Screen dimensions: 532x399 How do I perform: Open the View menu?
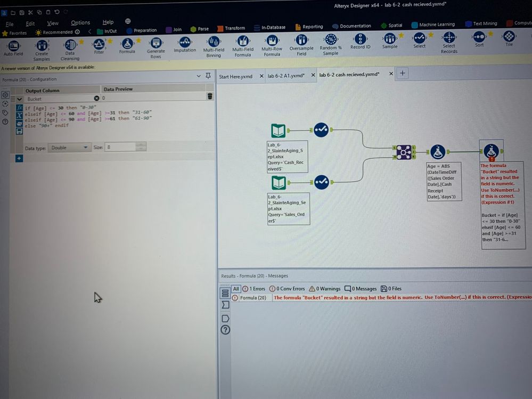tap(53, 23)
